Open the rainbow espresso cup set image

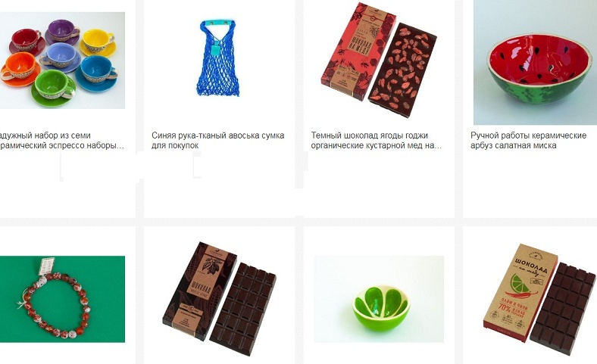click(x=62, y=61)
